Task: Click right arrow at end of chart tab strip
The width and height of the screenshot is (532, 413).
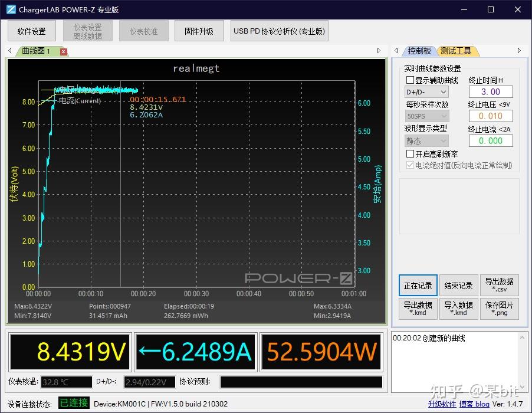Action: (379, 51)
